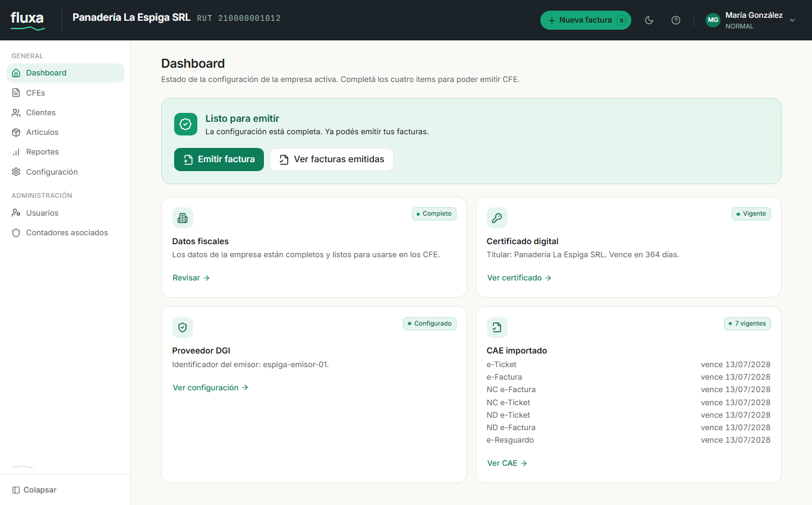Screen dimensions: 812x505
Task: Click the MG user avatar
Action: (713, 20)
